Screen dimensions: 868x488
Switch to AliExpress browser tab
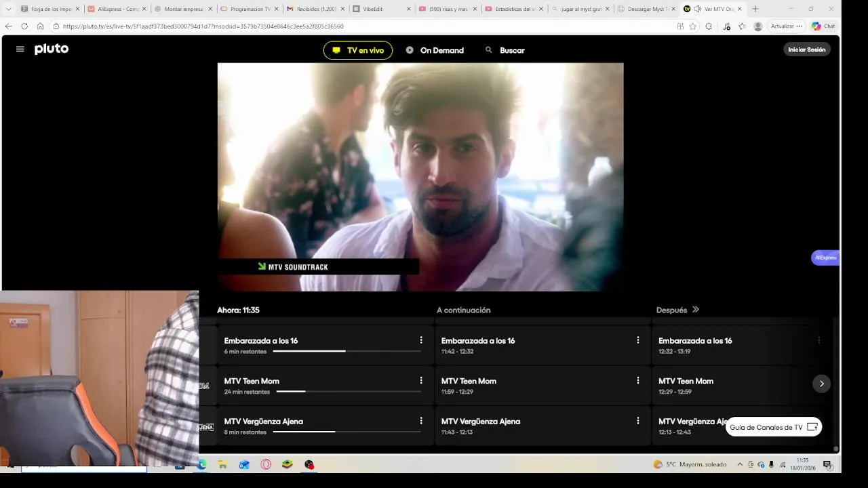(x=117, y=9)
